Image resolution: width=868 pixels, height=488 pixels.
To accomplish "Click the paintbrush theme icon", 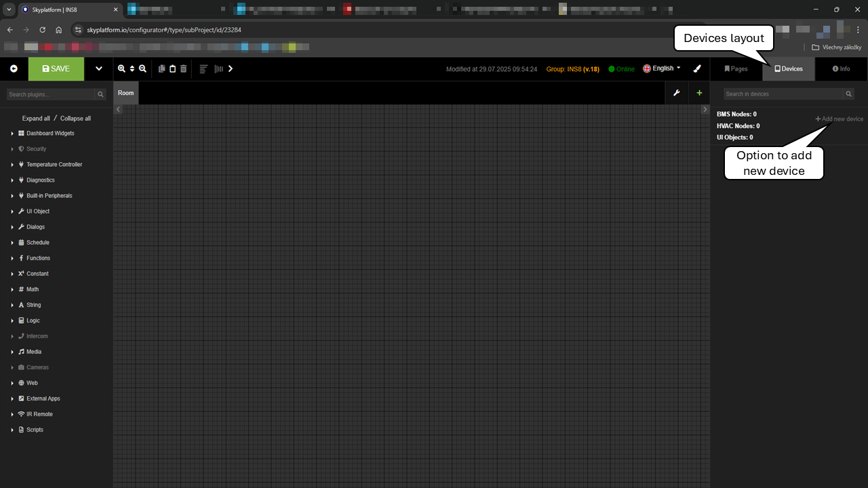I will (696, 68).
